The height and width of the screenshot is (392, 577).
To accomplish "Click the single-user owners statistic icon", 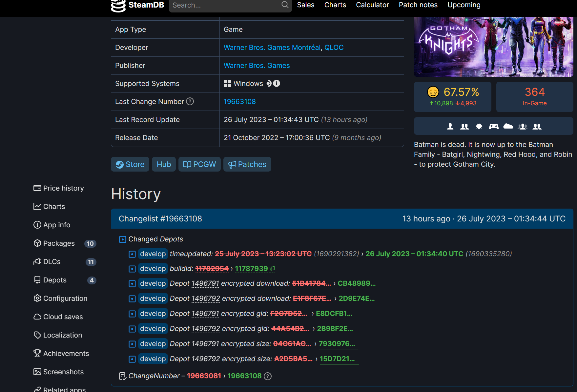I will click(450, 126).
